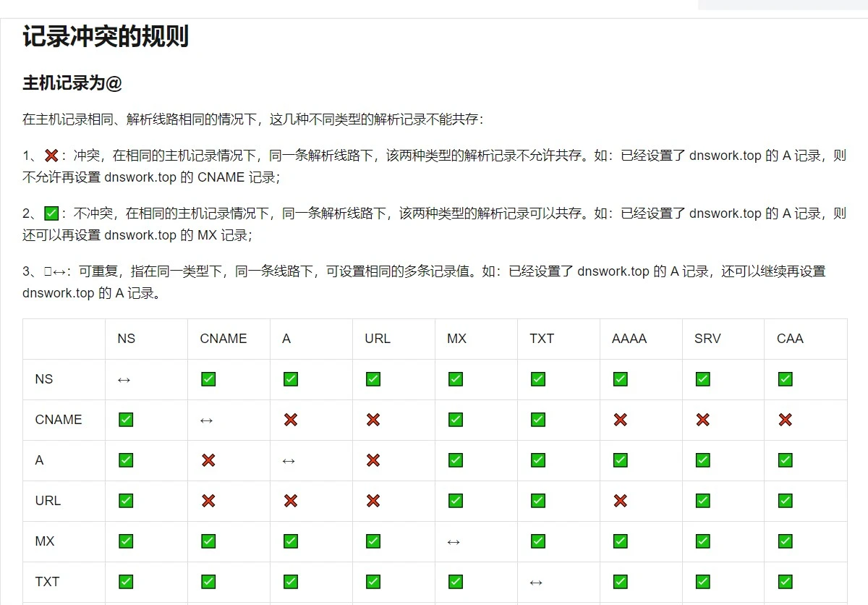The height and width of the screenshot is (605, 868).
Task: Click the green check icon in rule 2 legend
Action: click(x=51, y=213)
